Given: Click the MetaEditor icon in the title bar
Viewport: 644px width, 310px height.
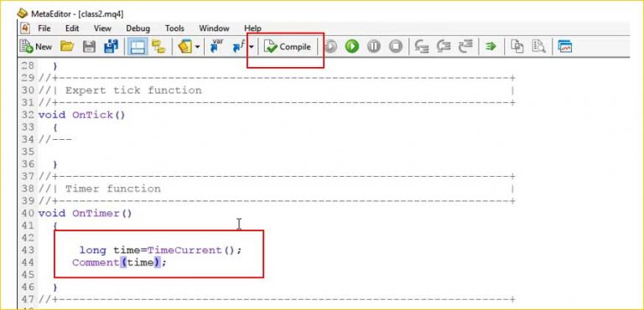Looking at the screenshot, I should (x=22, y=13).
